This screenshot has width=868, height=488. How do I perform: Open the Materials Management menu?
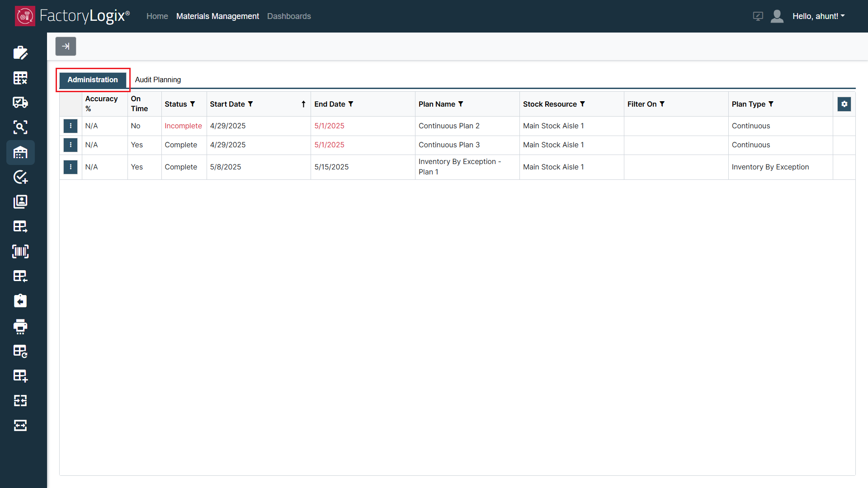[217, 16]
